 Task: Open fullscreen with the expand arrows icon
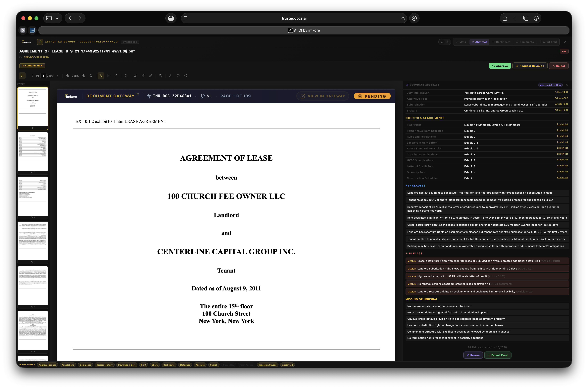(116, 76)
